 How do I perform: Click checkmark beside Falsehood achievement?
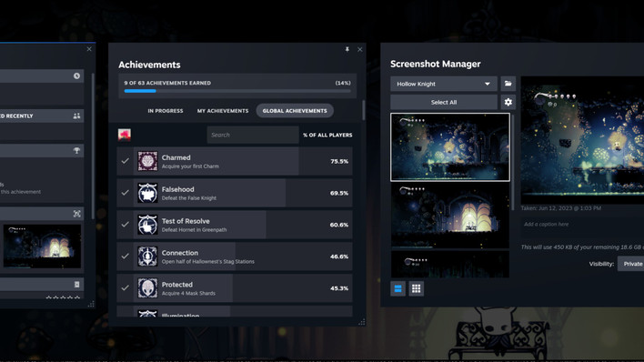click(x=126, y=193)
